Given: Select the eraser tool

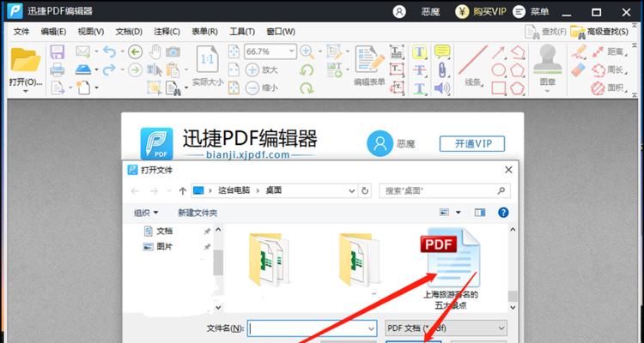Looking at the screenshot, I should 578,70.
